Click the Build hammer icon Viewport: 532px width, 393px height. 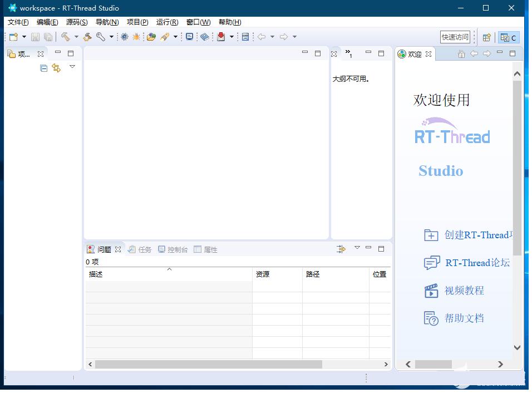pyautogui.click(x=65, y=37)
